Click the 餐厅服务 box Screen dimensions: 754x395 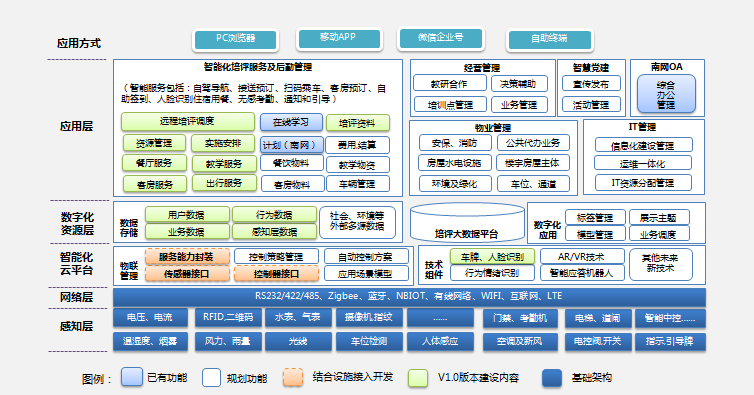(154, 163)
